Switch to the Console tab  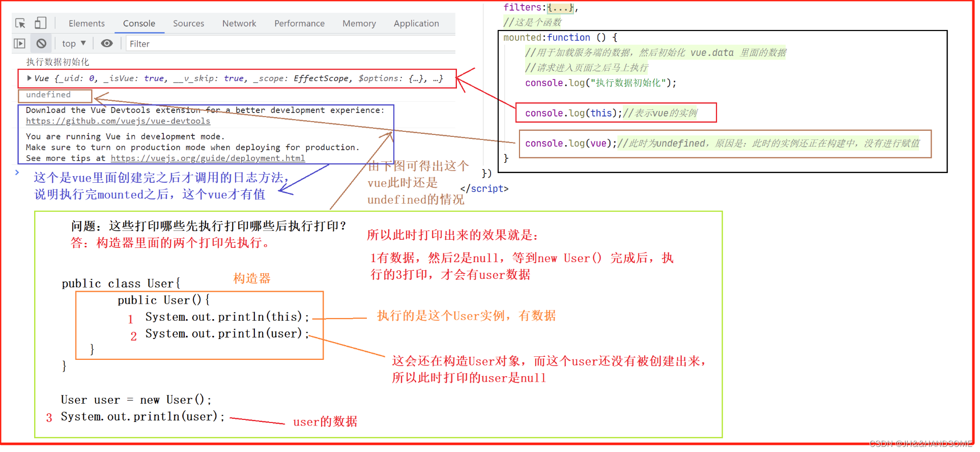point(139,23)
